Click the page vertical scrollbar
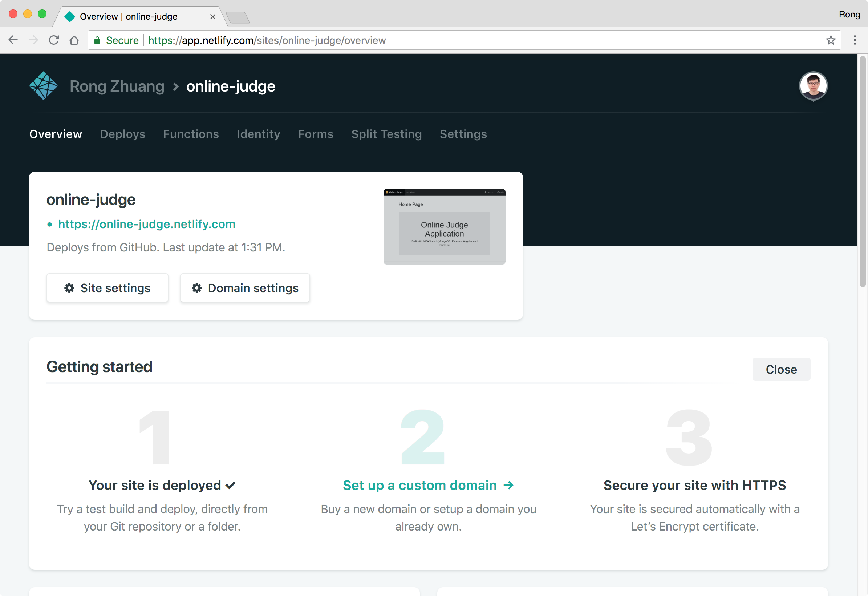 click(x=863, y=171)
